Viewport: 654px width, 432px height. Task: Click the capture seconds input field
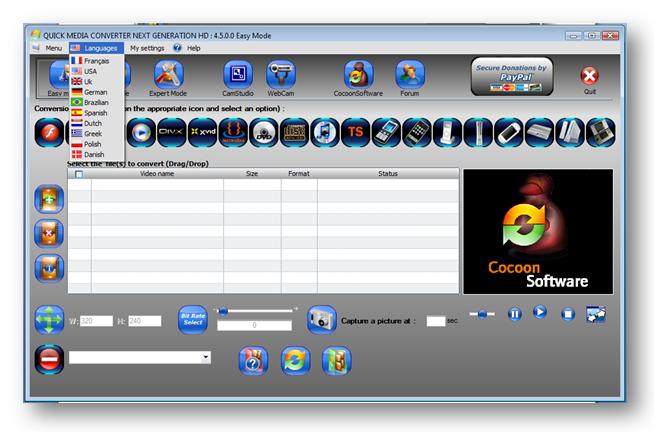click(x=436, y=321)
